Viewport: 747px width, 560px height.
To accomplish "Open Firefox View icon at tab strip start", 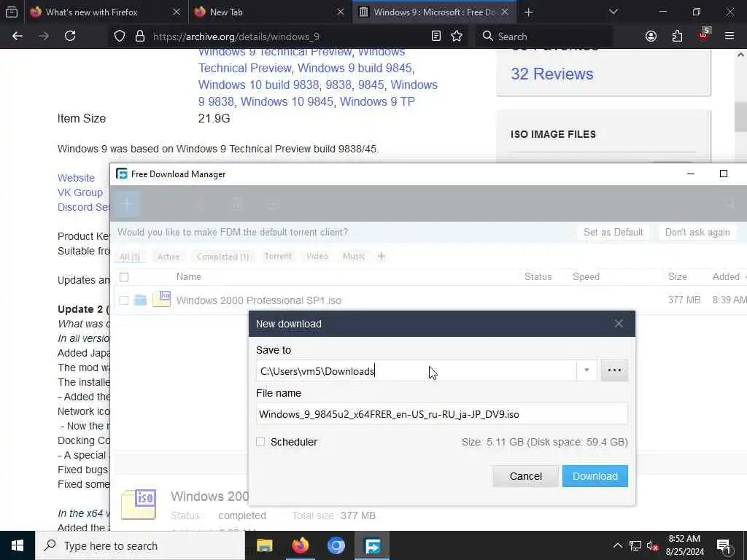I will [12, 12].
